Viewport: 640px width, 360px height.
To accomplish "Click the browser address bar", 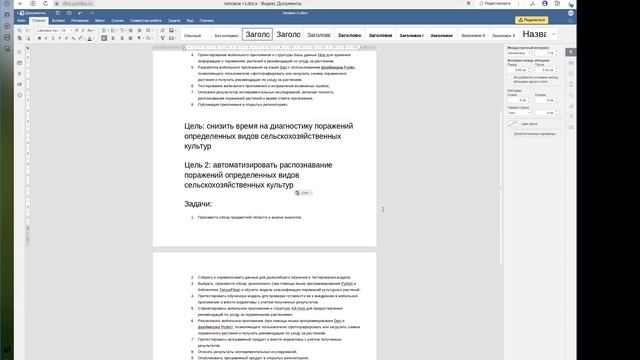I will click(x=78, y=3).
